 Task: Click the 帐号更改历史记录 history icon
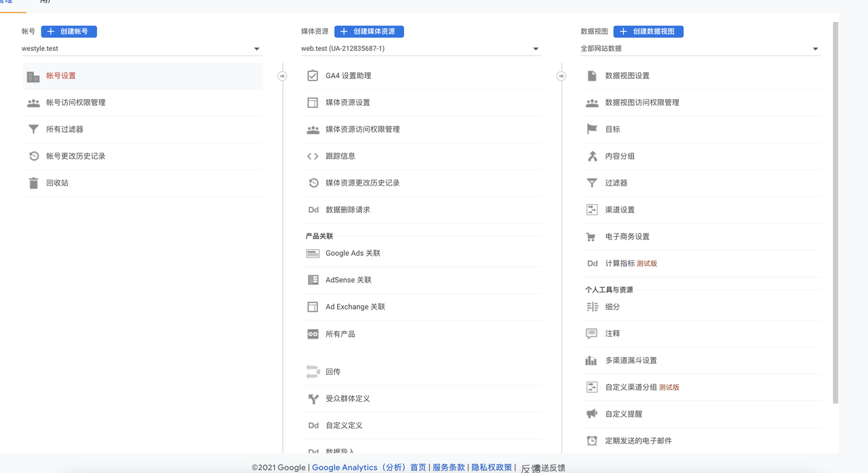[33, 156]
